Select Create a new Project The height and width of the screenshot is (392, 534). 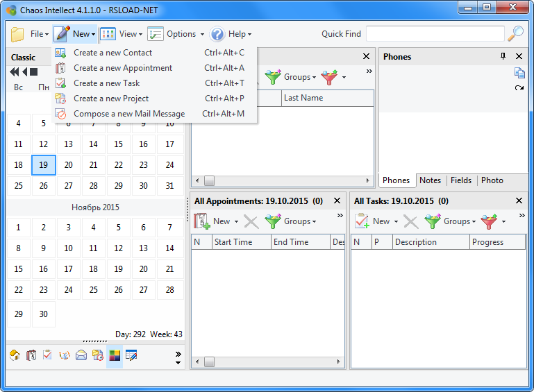pos(154,99)
